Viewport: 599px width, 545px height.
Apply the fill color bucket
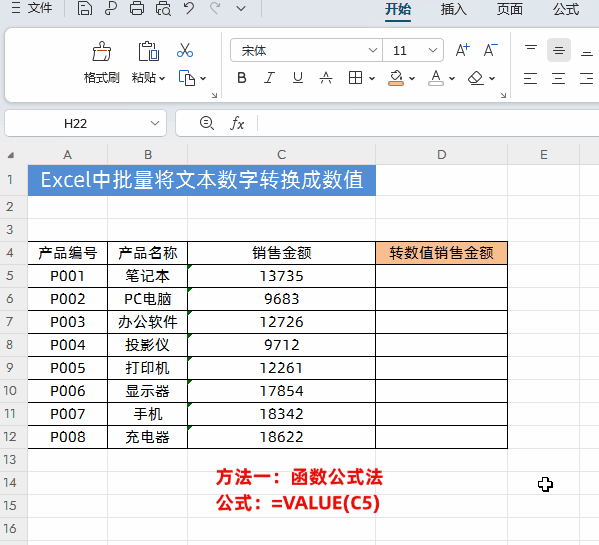(396, 78)
